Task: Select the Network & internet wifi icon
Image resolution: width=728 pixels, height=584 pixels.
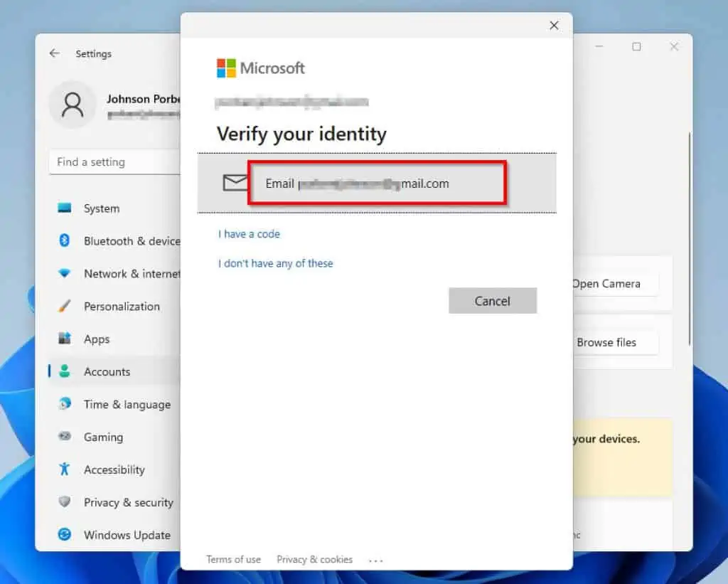Action: click(65, 274)
